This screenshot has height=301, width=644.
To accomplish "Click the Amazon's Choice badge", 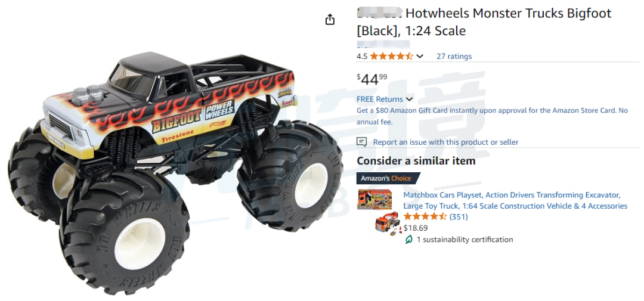I will 388,178.
